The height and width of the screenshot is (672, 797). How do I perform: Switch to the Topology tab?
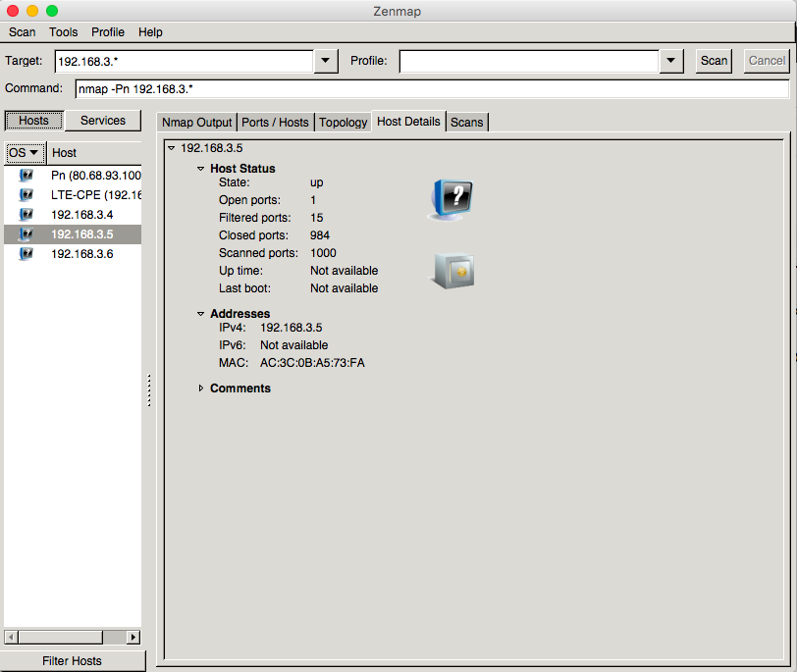pos(344,123)
